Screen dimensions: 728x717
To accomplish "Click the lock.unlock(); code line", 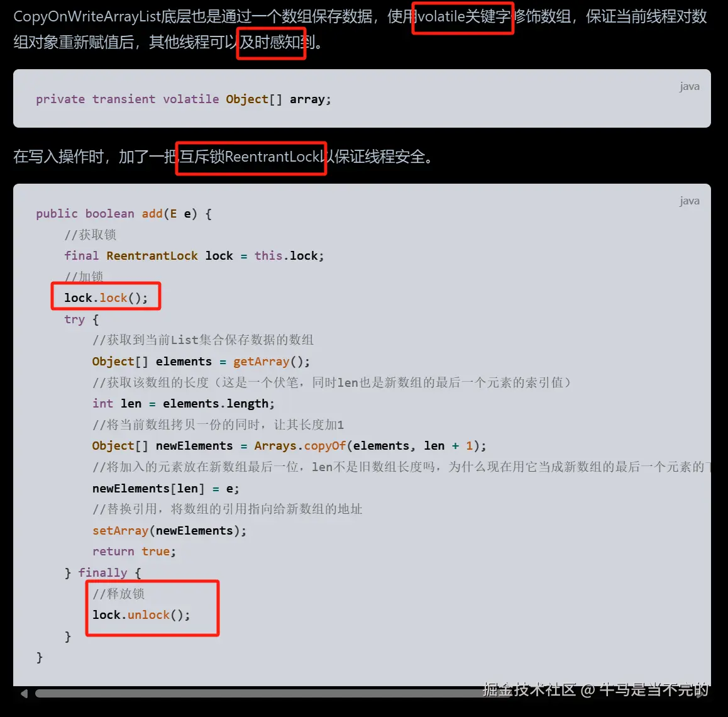I will click(x=141, y=615).
